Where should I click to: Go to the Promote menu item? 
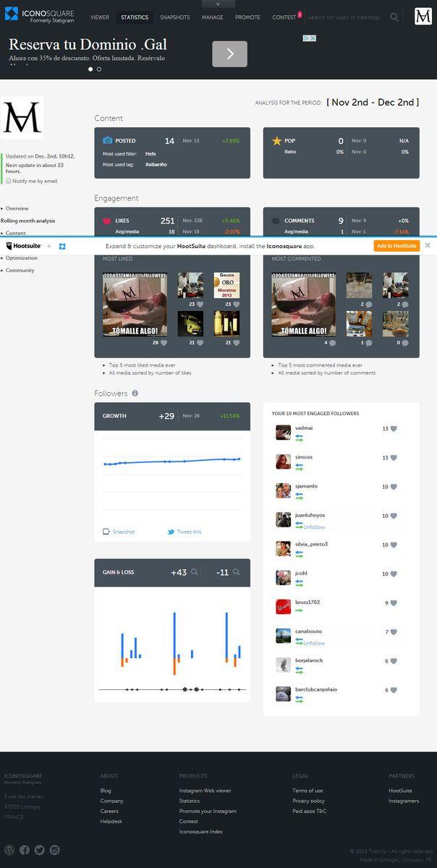[x=247, y=17]
